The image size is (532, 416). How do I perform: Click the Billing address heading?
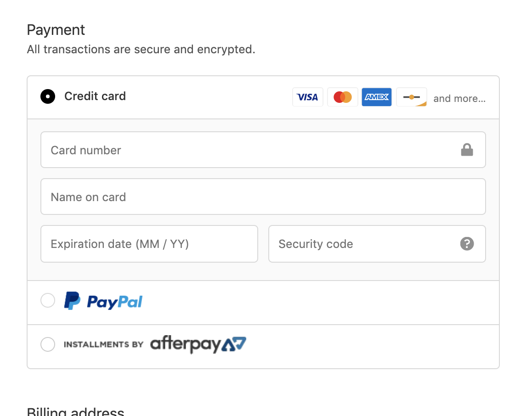(x=75, y=411)
